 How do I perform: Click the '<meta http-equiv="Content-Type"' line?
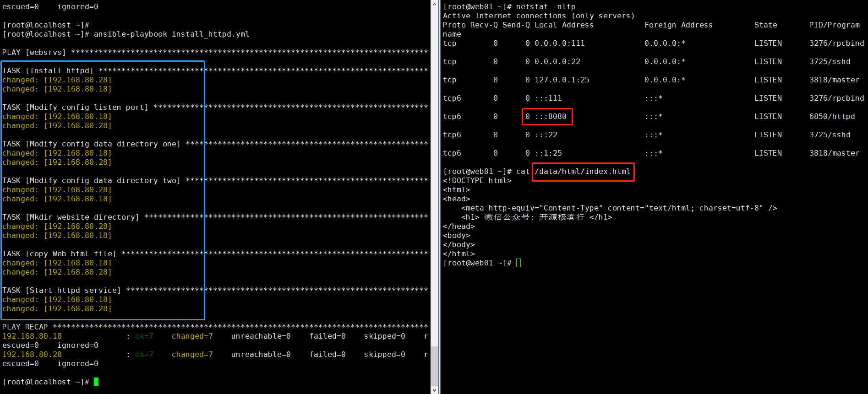(x=619, y=208)
